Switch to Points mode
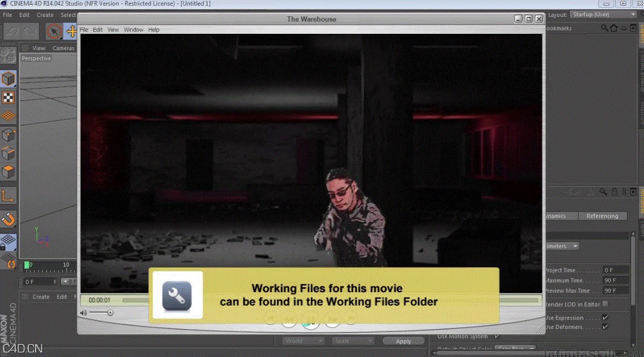The image size is (644, 357). pos(8,135)
